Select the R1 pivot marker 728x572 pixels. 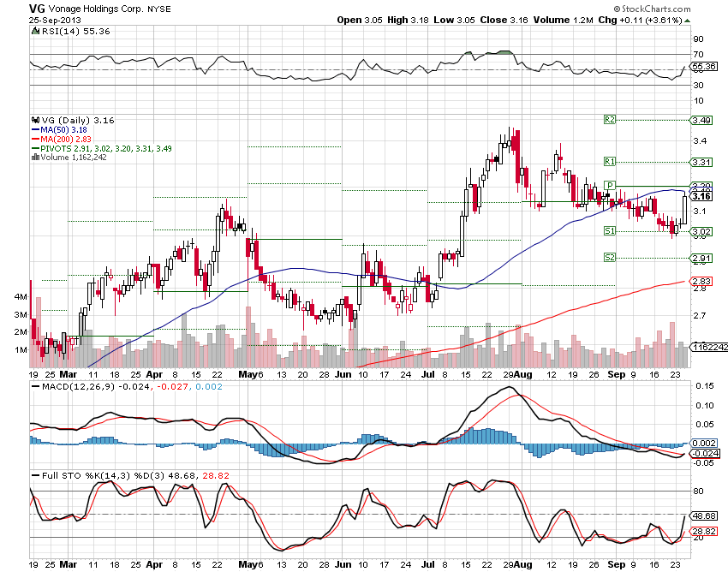610,162
